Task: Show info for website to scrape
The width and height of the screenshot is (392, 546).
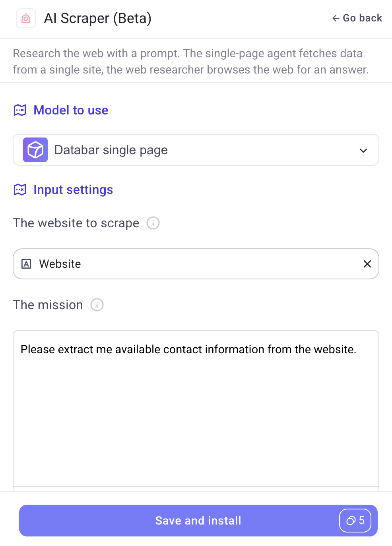Action: point(153,223)
